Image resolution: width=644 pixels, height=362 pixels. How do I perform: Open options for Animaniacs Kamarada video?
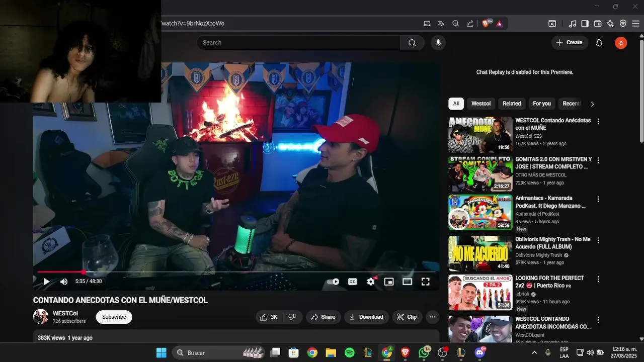[598, 199]
